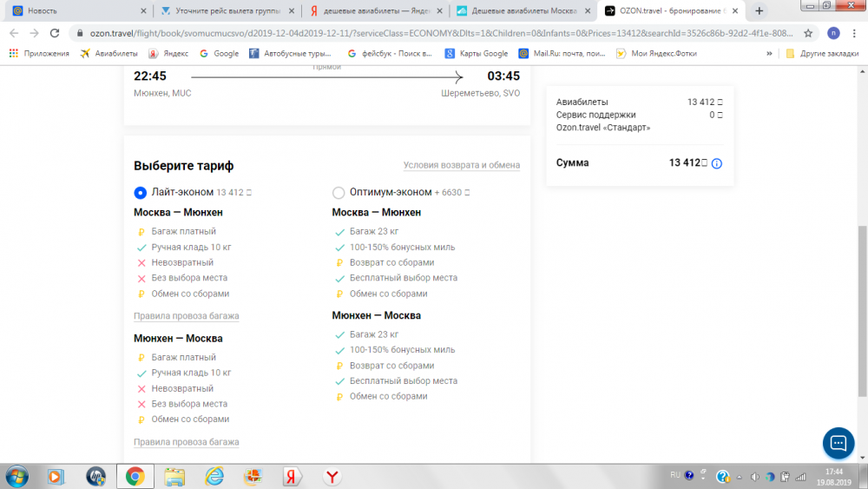868x489 pixels.
Task: Bookmark this page with star icon
Action: 808,33
